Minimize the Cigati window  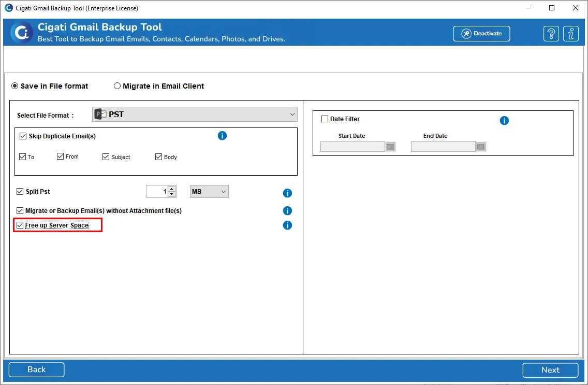[x=528, y=8]
